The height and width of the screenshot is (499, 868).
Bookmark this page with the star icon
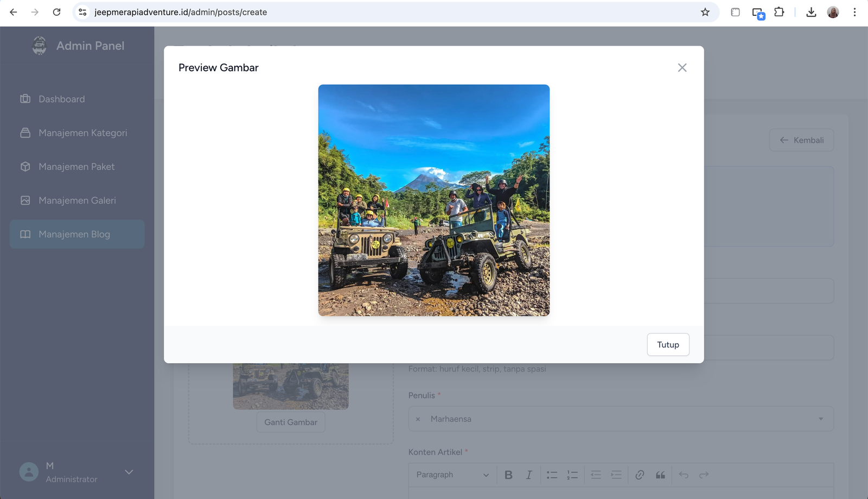pos(705,12)
